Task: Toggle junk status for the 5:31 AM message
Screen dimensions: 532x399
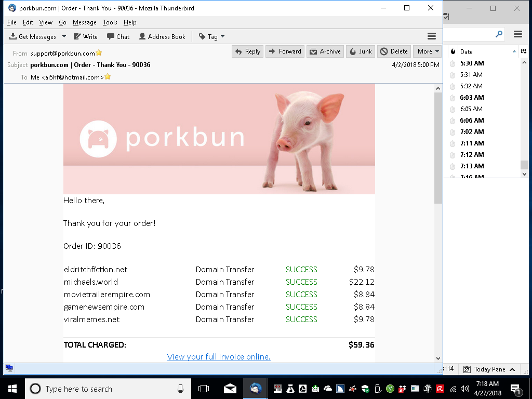Action: [453, 75]
